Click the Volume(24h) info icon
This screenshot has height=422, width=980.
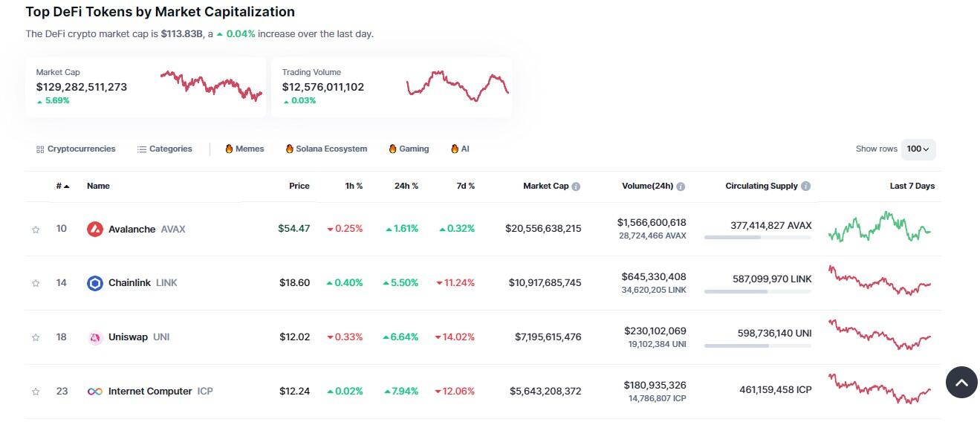681,186
